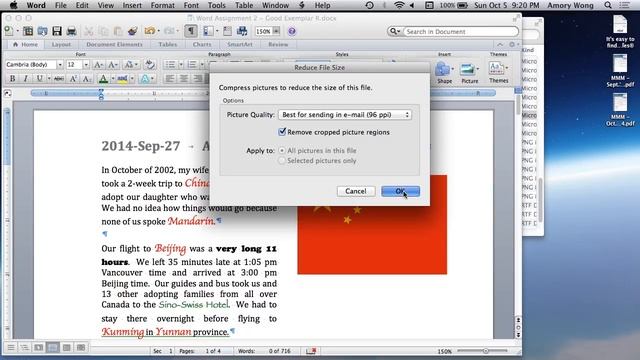Click the Align Text Left icon
640x360 pixels.
(x=170, y=78)
